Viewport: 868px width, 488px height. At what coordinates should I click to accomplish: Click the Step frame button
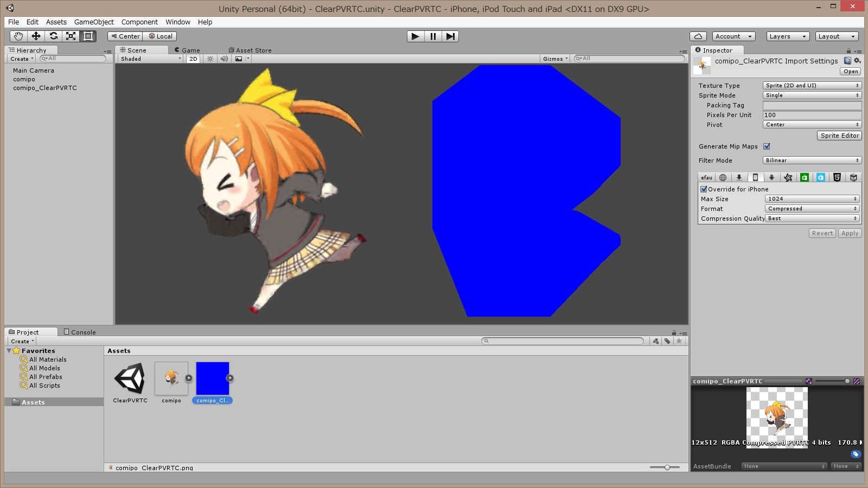pyautogui.click(x=450, y=36)
